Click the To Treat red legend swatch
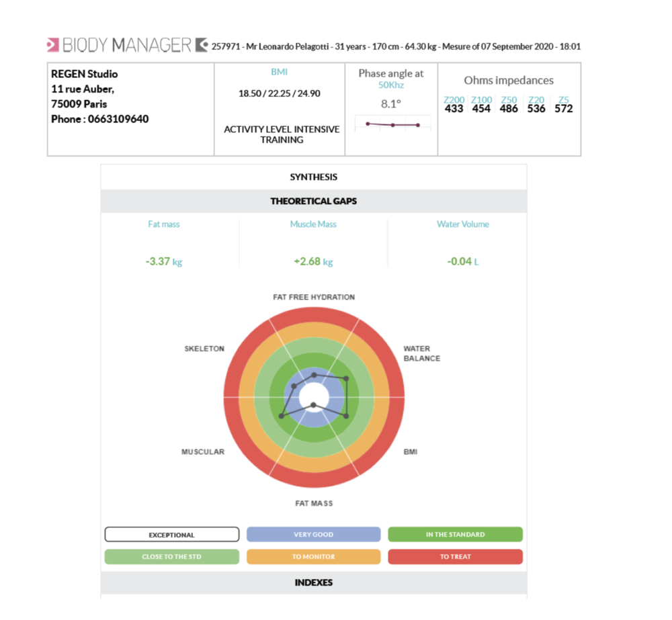Viewport: 672px width, 620px height. tap(455, 557)
